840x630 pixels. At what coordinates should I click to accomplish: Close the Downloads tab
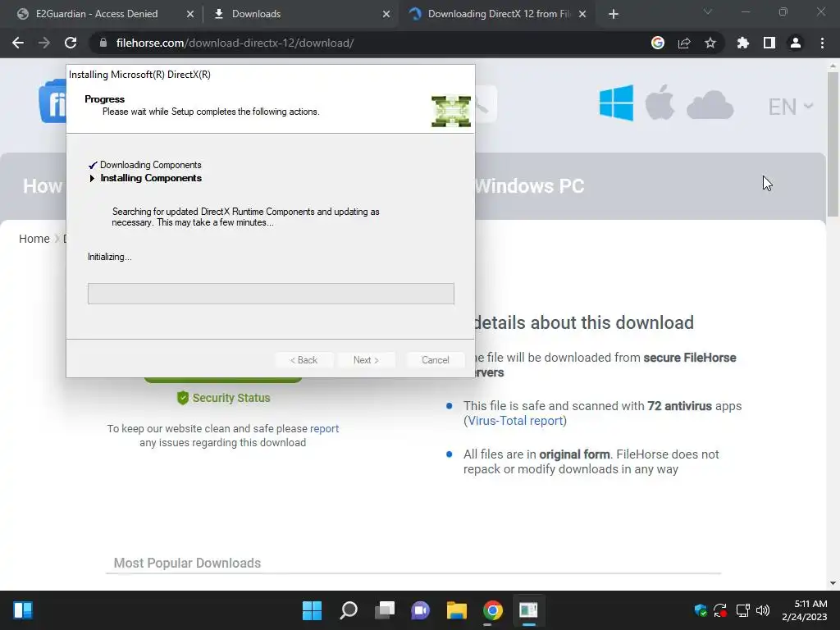[x=386, y=14]
